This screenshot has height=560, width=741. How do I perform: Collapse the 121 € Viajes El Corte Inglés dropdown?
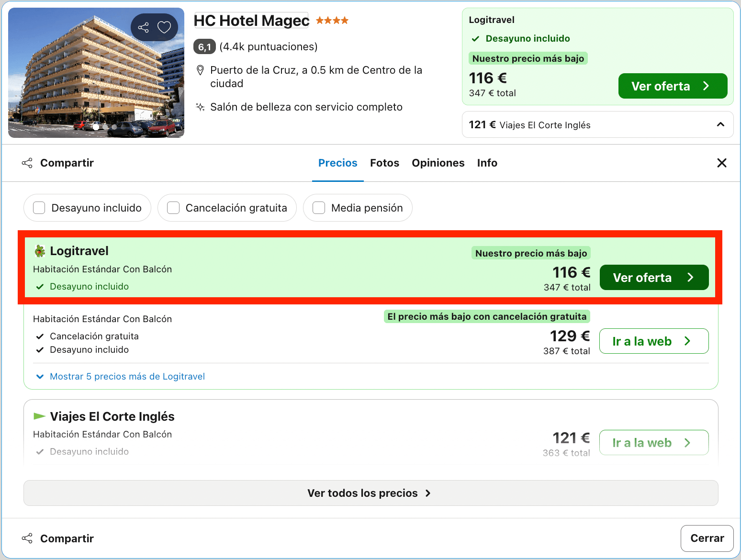[x=720, y=124]
